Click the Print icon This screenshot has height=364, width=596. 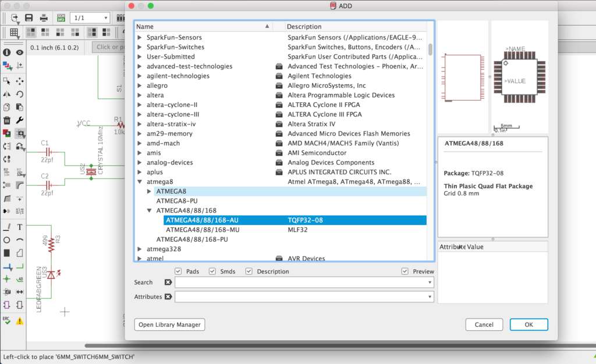coord(44,18)
